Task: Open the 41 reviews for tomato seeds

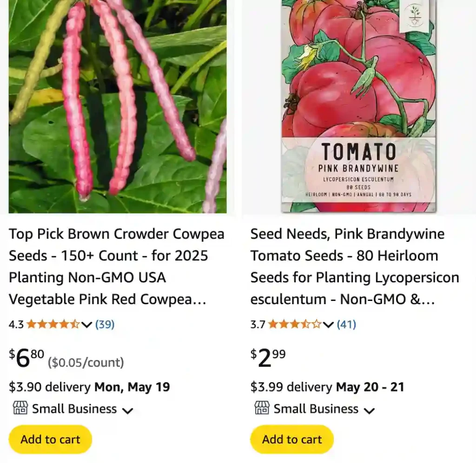Action: 346,325
